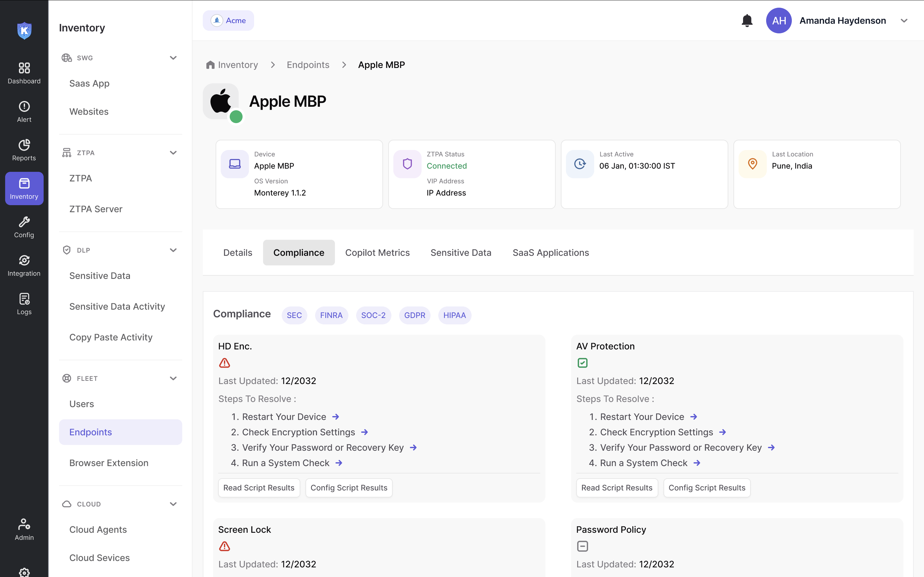The width and height of the screenshot is (924, 577).
Task: Collapse the SWG section chevron
Action: pos(173,58)
